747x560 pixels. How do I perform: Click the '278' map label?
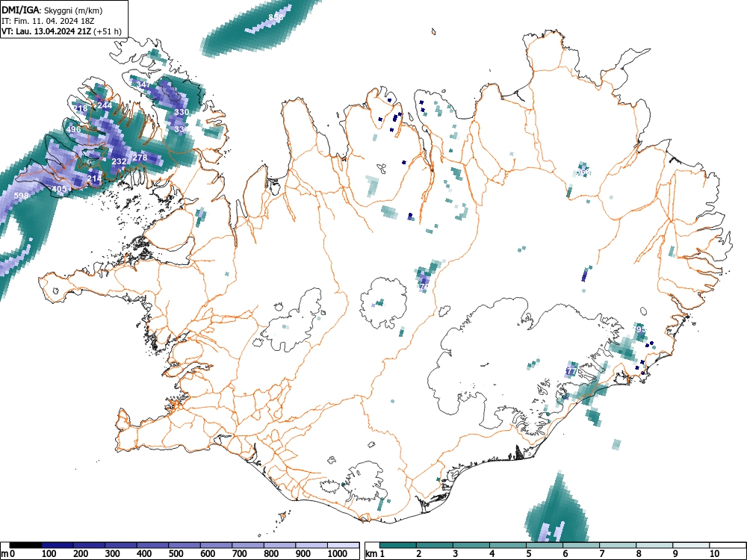click(140, 158)
